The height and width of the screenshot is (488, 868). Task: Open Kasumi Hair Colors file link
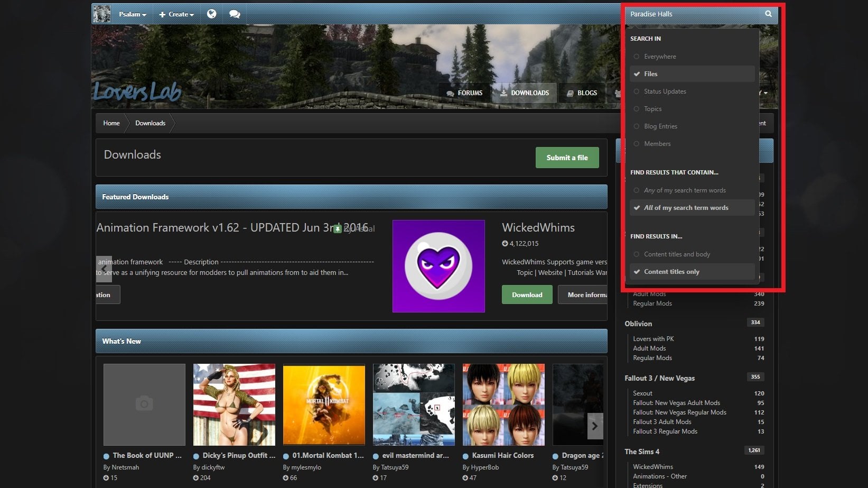pos(503,455)
